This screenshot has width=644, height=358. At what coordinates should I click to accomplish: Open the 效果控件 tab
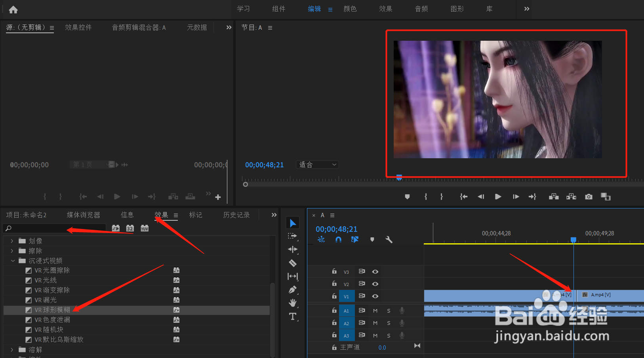(x=78, y=27)
